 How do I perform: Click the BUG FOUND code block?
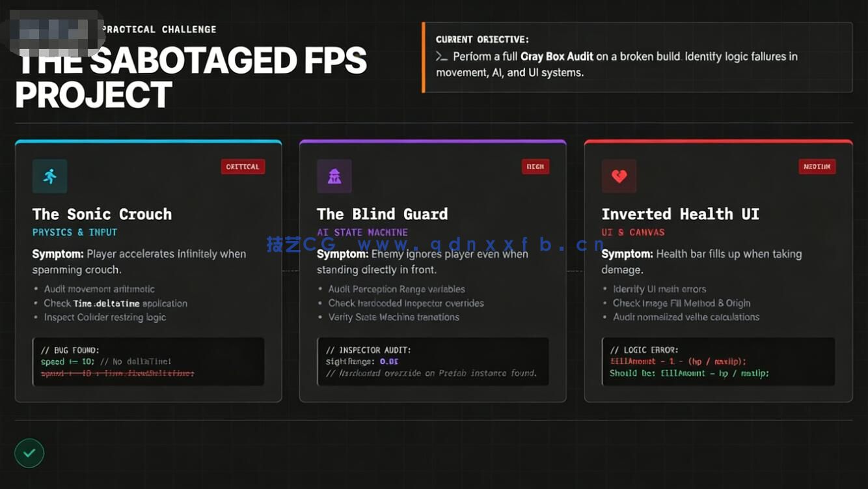148,361
